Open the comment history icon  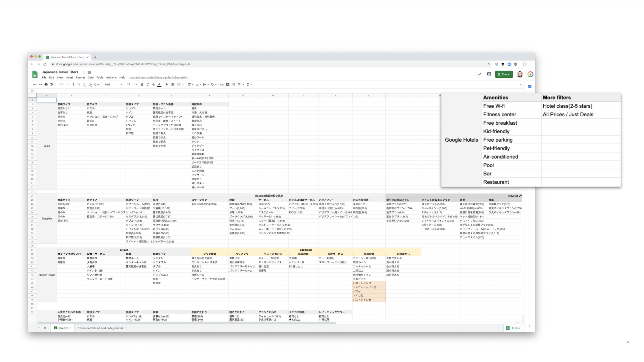pos(489,74)
